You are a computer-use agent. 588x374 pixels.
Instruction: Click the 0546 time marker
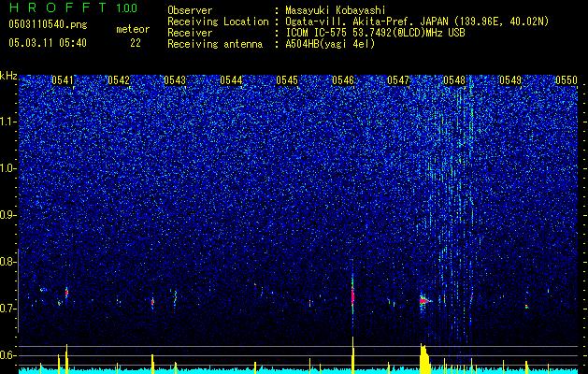343,80
